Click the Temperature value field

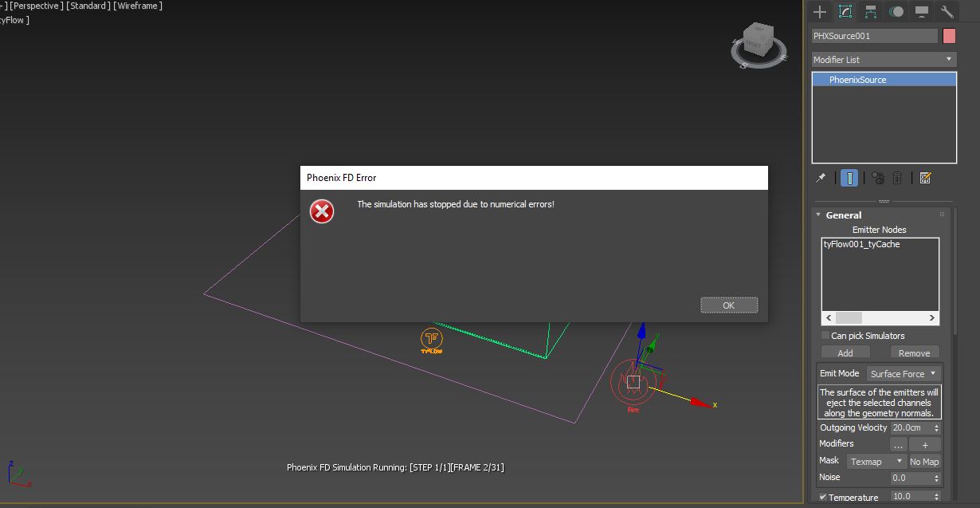click(x=911, y=497)
